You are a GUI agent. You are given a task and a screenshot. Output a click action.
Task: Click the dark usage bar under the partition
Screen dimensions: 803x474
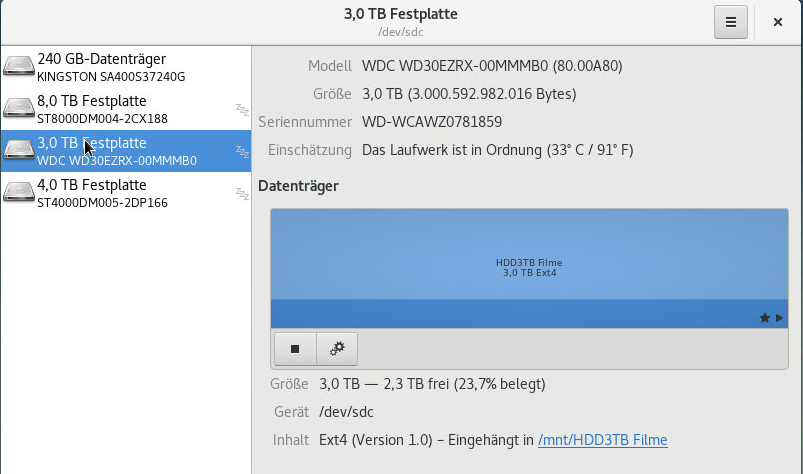[x=529, y=314]
